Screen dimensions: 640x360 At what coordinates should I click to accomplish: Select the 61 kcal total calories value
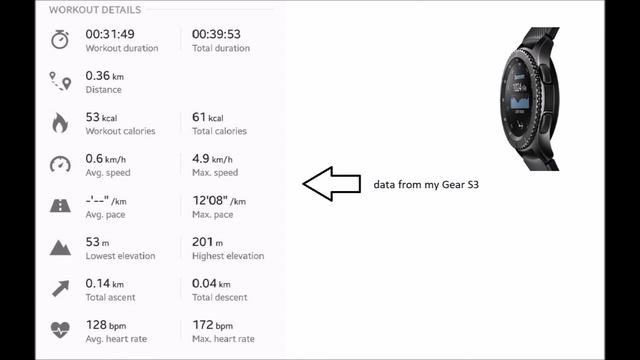coord(208,118)
